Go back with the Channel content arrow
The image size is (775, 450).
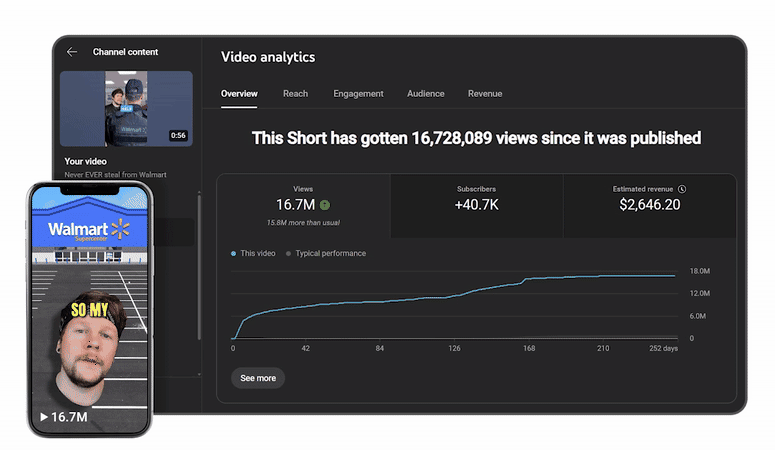coord(72,52)
